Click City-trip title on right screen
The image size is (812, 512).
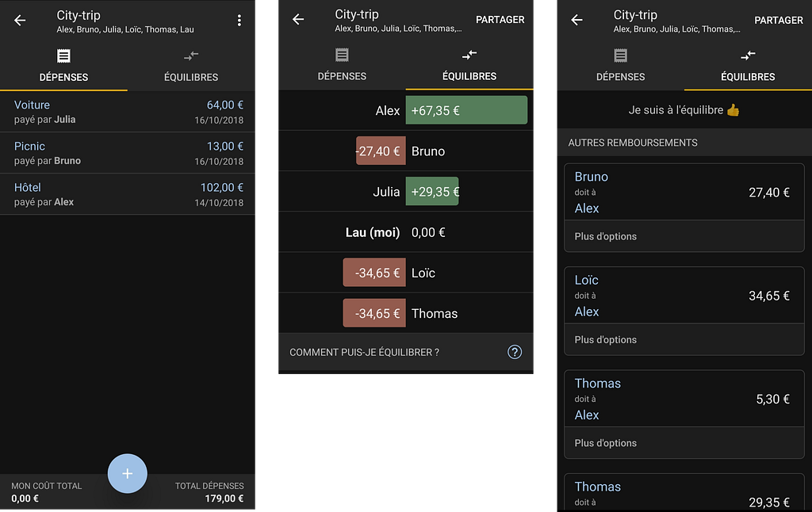coord(635,15)
